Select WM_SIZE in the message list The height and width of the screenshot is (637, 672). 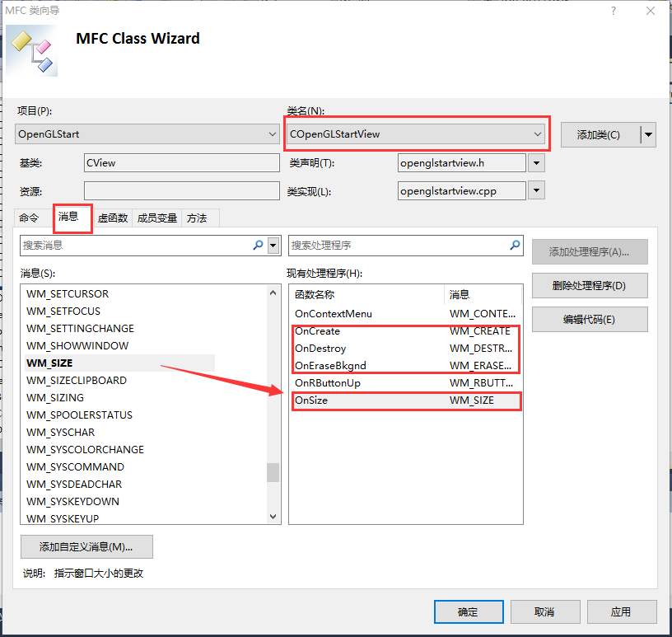pos(120,363)
